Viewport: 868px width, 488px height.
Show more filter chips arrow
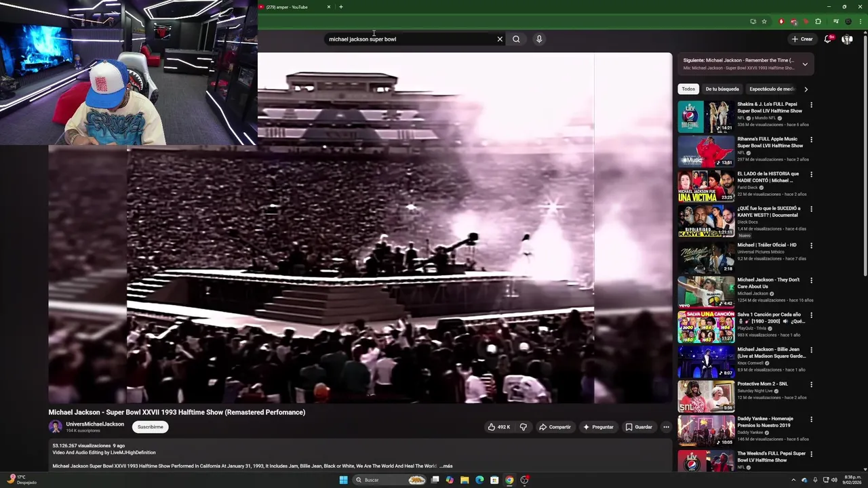pyautogui.click(x=806, y=89)
